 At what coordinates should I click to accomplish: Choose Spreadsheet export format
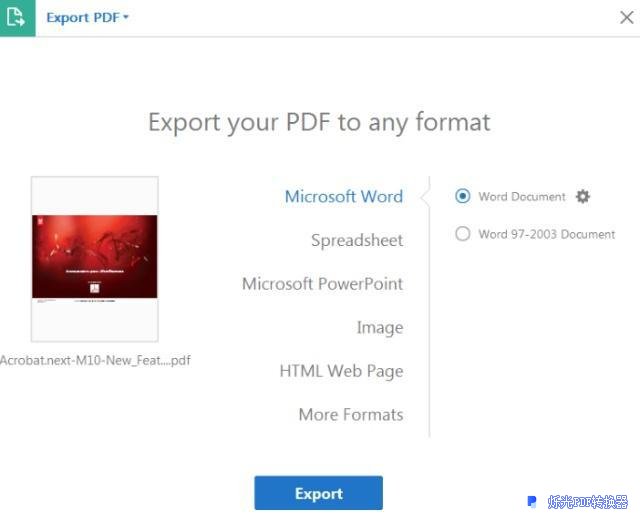pyautogui.click(x=357, y=240)
